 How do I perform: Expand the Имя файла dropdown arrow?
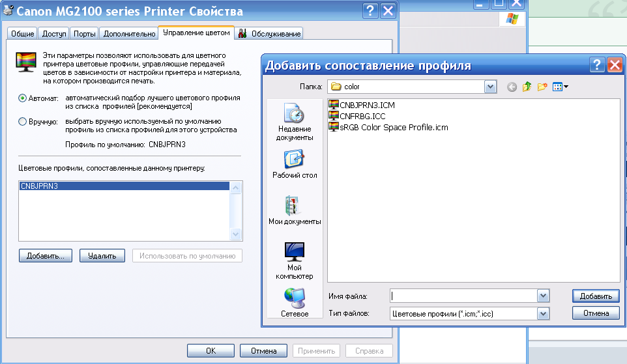click(x=543, y=296)
